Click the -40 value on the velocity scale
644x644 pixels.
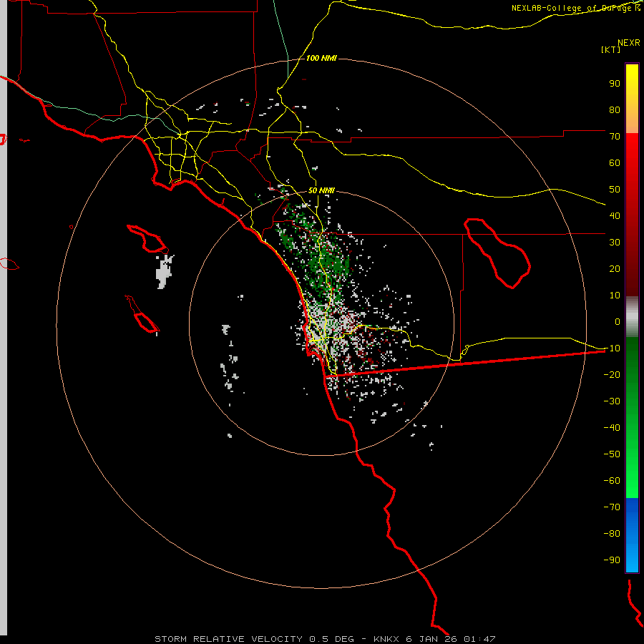tap(612, 428)
